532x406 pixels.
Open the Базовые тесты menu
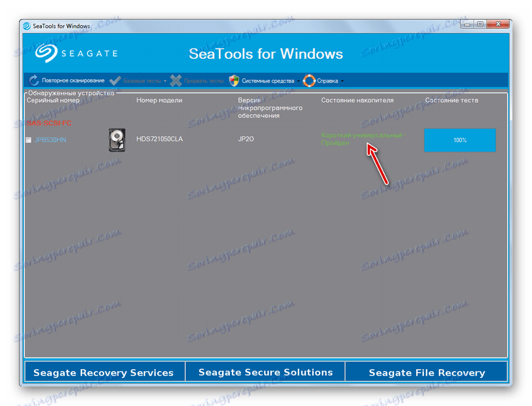tap(142, 81)
